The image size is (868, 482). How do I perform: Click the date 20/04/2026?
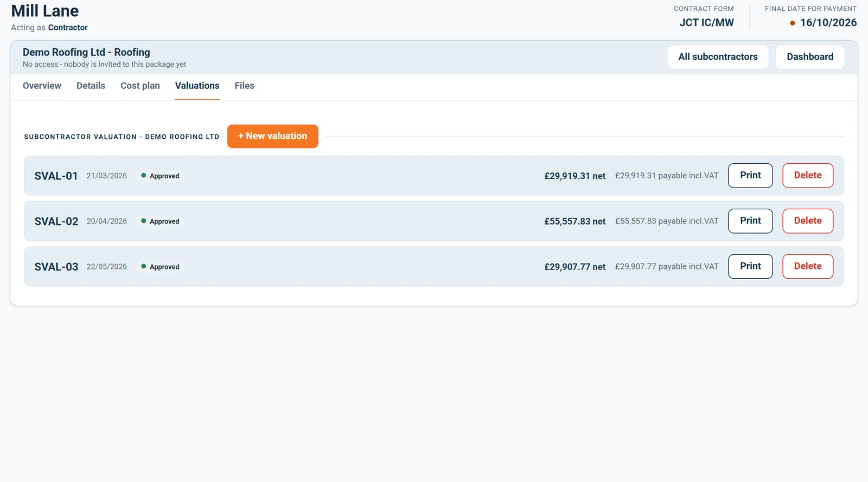point(107,222)
